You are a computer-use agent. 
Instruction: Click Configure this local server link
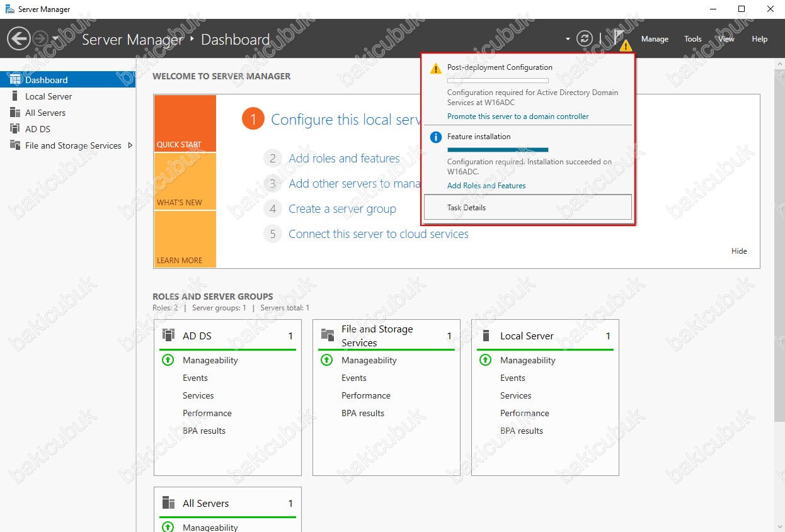point(346,120)
